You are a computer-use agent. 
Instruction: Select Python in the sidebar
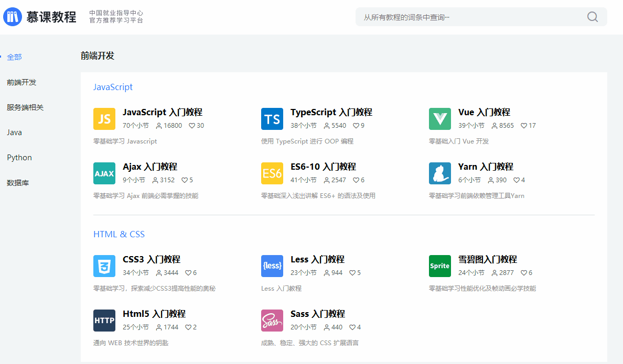pyautogui.click(x=19, y=158)
